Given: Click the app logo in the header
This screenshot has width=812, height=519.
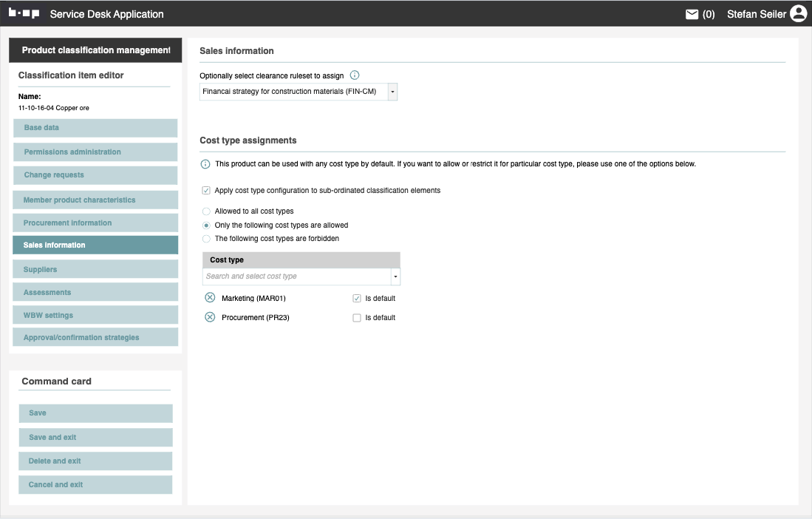Looking at the screenshot, I should click(x=24, y=13).
